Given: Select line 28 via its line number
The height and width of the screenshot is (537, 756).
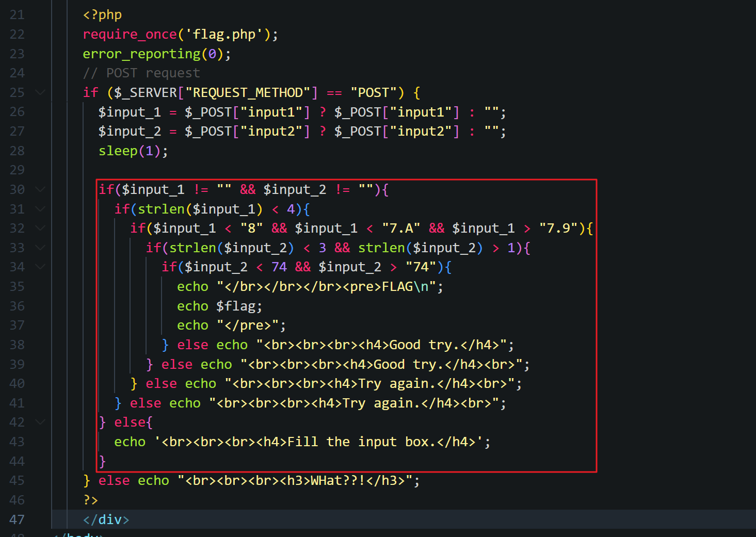Looking at the screenshot, I should pos(17,151).
